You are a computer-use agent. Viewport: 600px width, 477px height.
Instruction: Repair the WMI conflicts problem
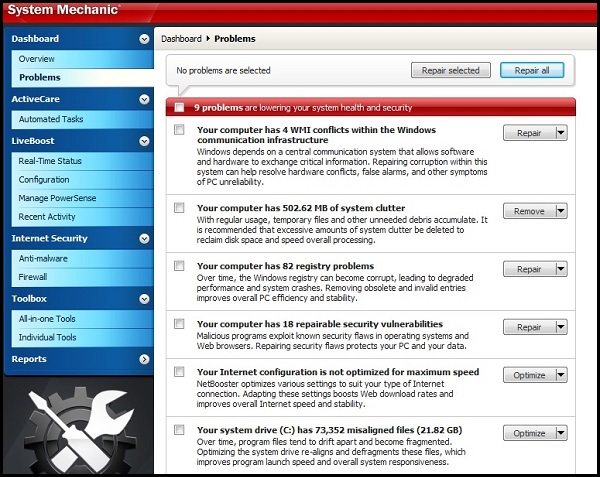coord(529,133)
